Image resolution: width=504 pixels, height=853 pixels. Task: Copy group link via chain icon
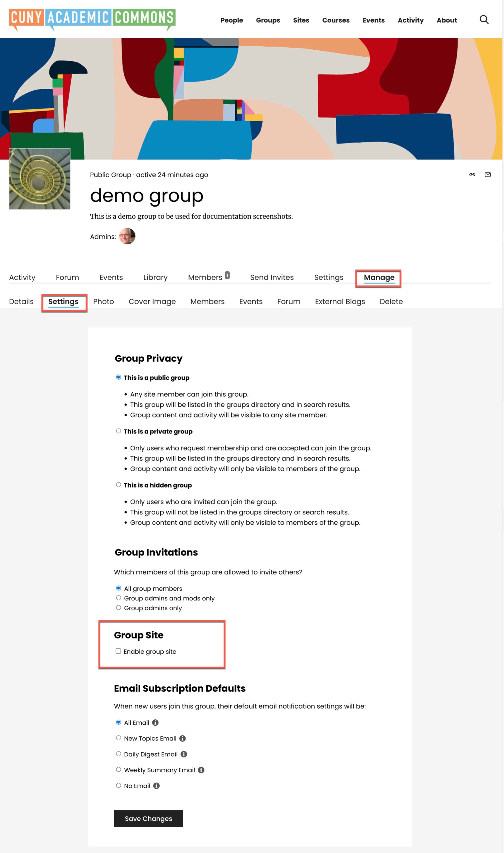pos(472,175)
